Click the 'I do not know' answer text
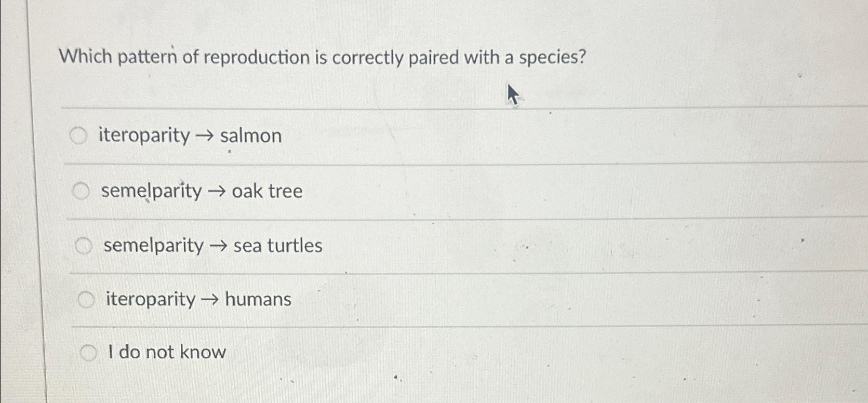Image resolution: width=868 pixels, height=403 pixels. 167,352
